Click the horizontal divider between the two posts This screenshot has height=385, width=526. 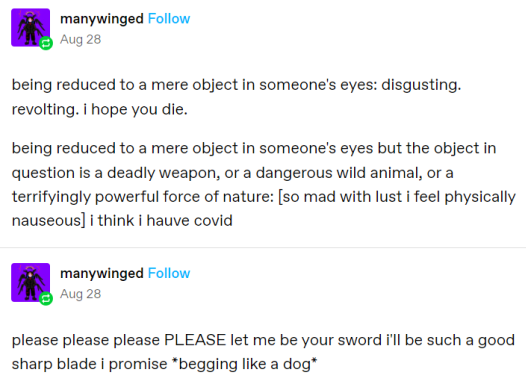(x=263, y=248)
